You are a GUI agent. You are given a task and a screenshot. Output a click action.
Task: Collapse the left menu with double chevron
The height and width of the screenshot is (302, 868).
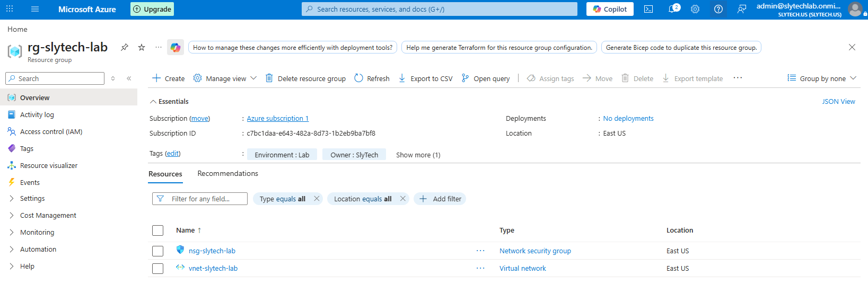tap(129, 78)
